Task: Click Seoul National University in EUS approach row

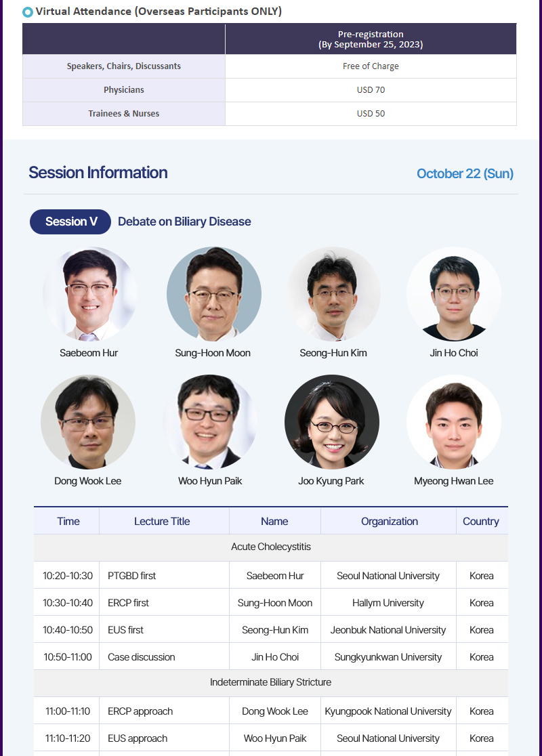Action: pyautogui.click(x=388, y=738)
